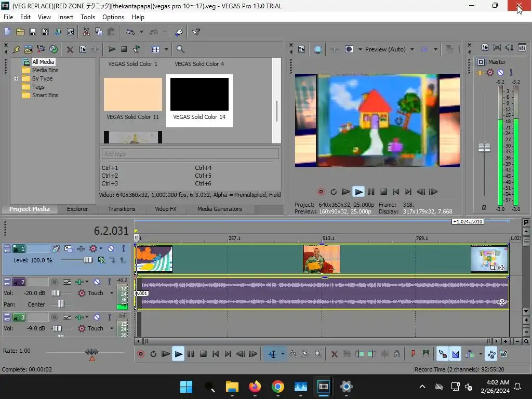Click the Import Media icon in Project Media
This screenshot has height=399, width=532.
(16, 49)
